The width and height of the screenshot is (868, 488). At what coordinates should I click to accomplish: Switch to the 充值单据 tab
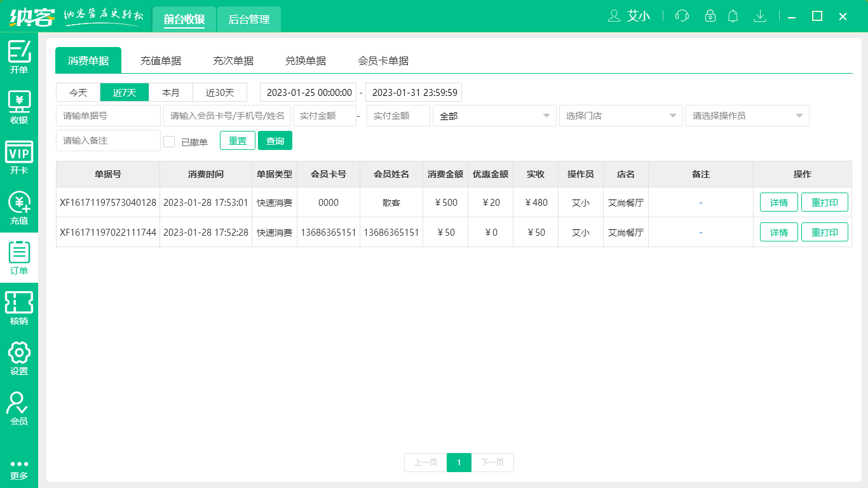coord(161,60)
